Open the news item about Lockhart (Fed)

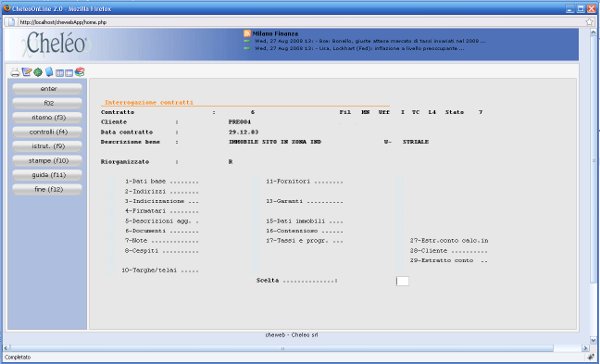coord(360,49)
